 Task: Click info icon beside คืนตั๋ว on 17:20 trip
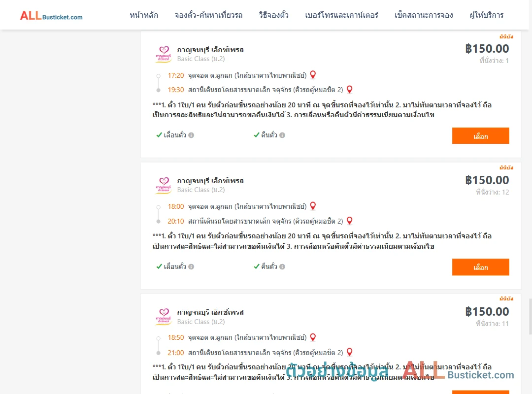pyautogui.click(x=282, y=135)
